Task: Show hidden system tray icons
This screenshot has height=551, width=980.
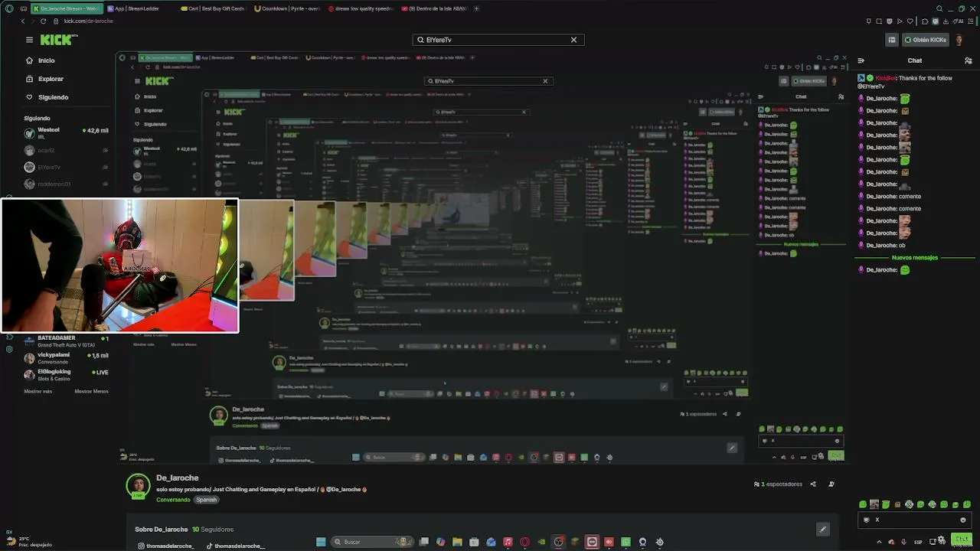Action: point(879,542)
